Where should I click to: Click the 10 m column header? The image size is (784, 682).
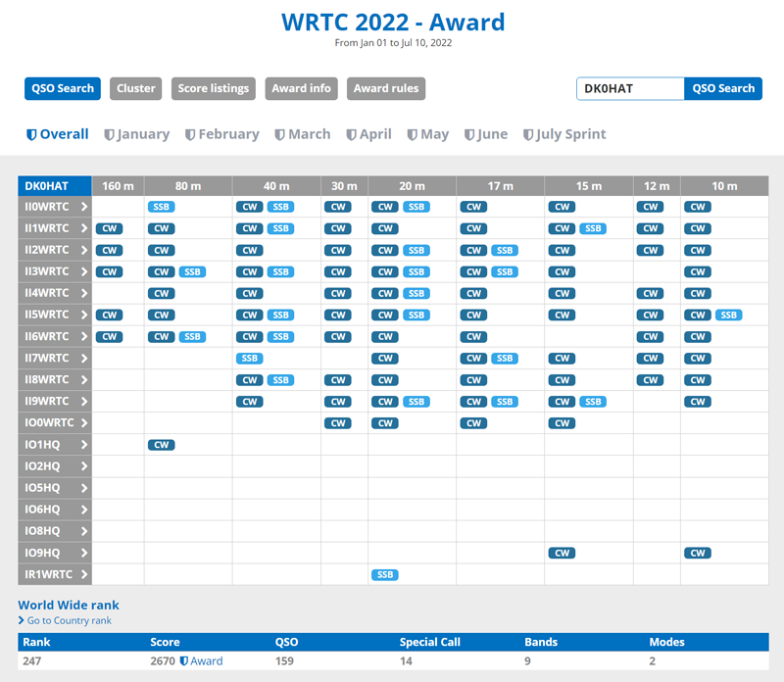click(x=724, y=186)
